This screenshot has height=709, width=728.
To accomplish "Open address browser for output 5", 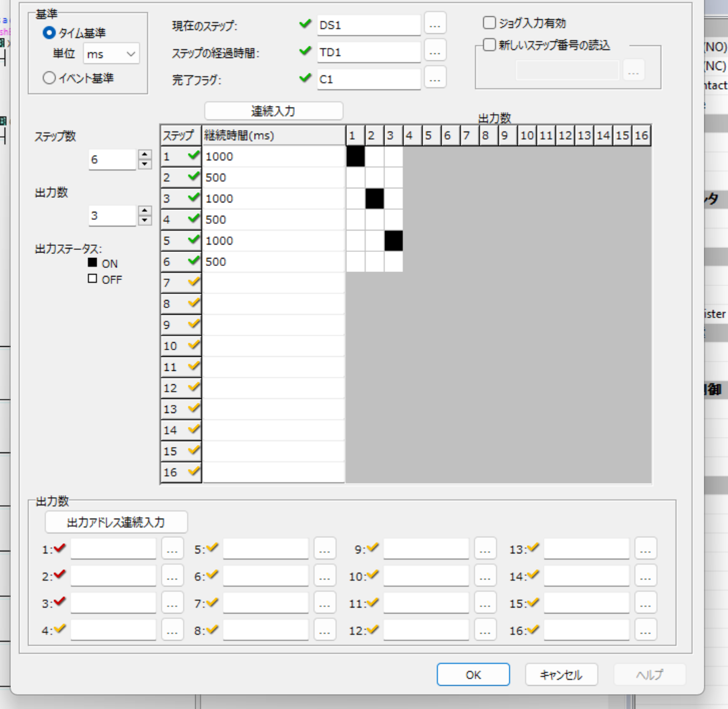I will pyautogui.click(x=324, y=549).
